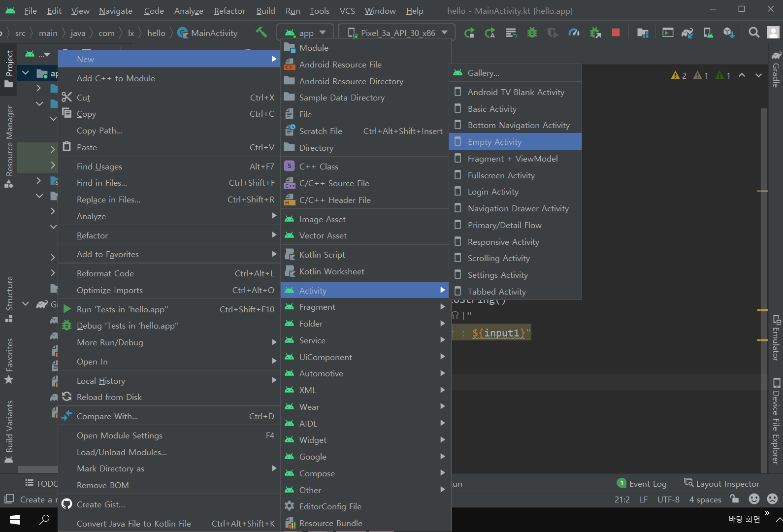Open Layout Inspector
783x532 pixels.
pyautogui.click(x=722, y=484)
